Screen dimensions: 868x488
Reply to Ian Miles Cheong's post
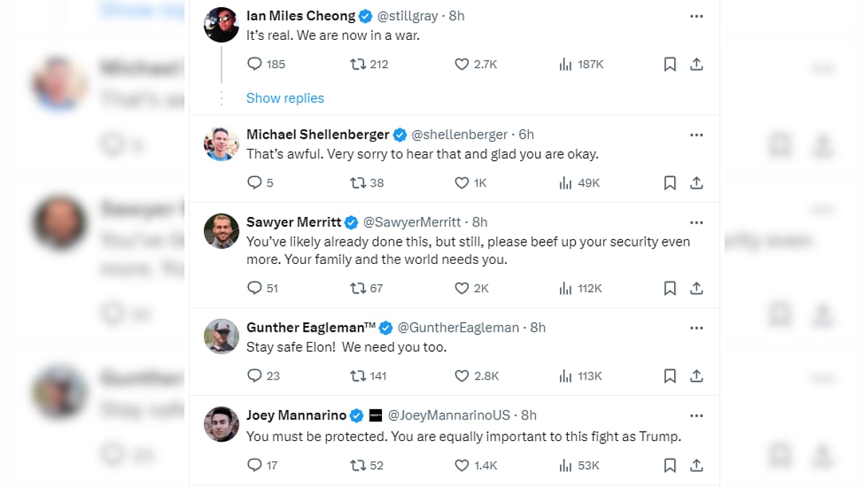255,64
